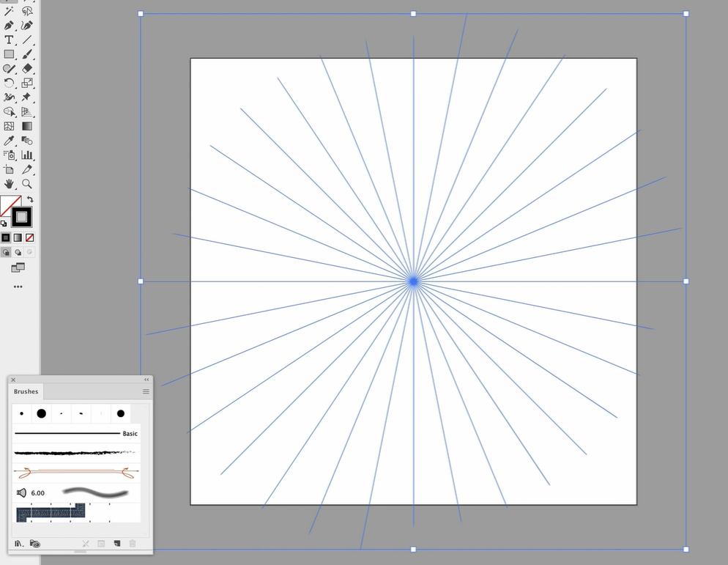Click the New Brush button
This screenshot has height=565, width=728.
point(117,544)
